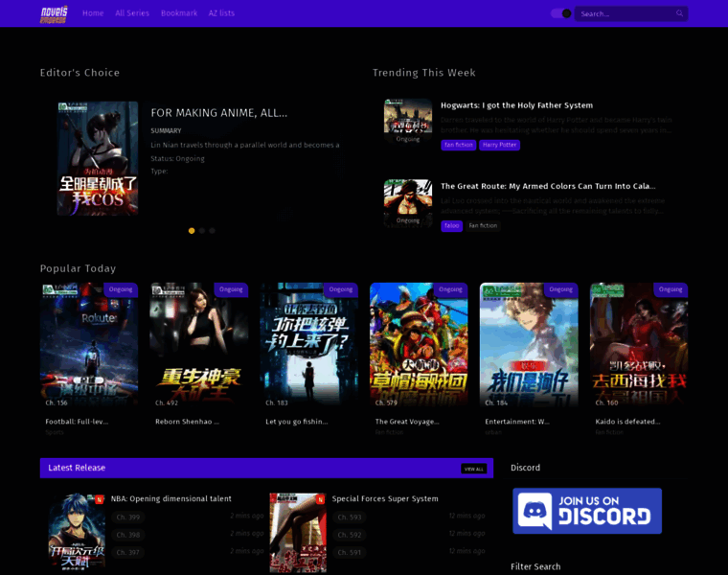Open the Home menu item

[x=93, y=13]
